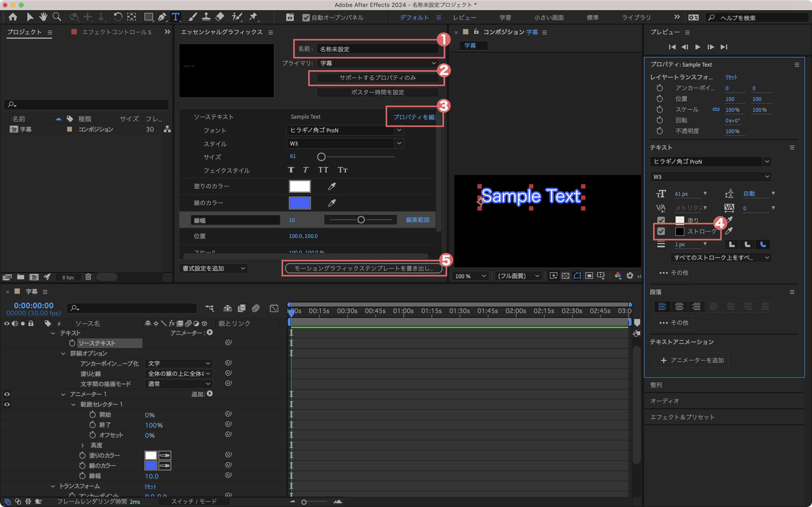This screenshot has width=812, height=507.
Task: Open the 100 % zoom dropdown
Action: click(x=470, y=276)
